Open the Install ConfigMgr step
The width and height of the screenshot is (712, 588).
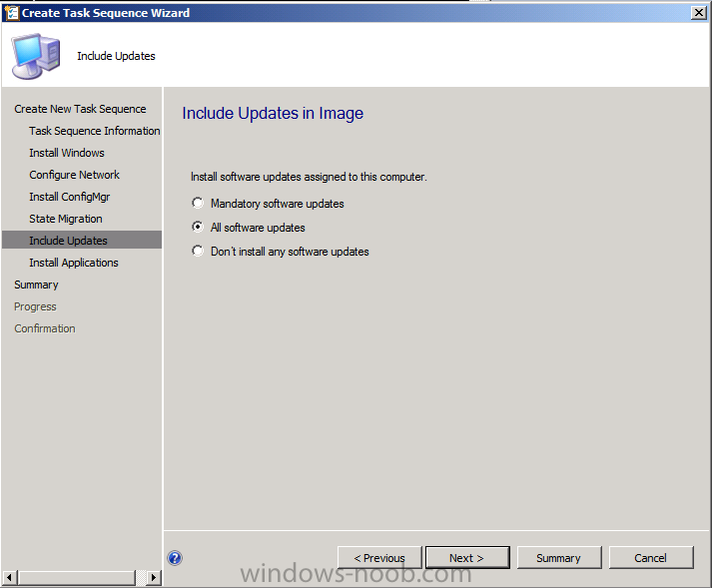70,197
